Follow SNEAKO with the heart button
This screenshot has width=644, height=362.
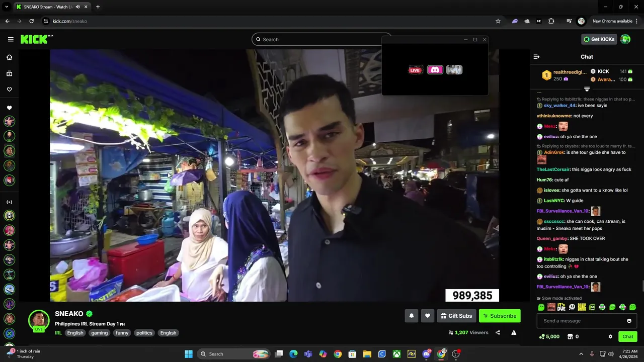click(x=428, y=316)
